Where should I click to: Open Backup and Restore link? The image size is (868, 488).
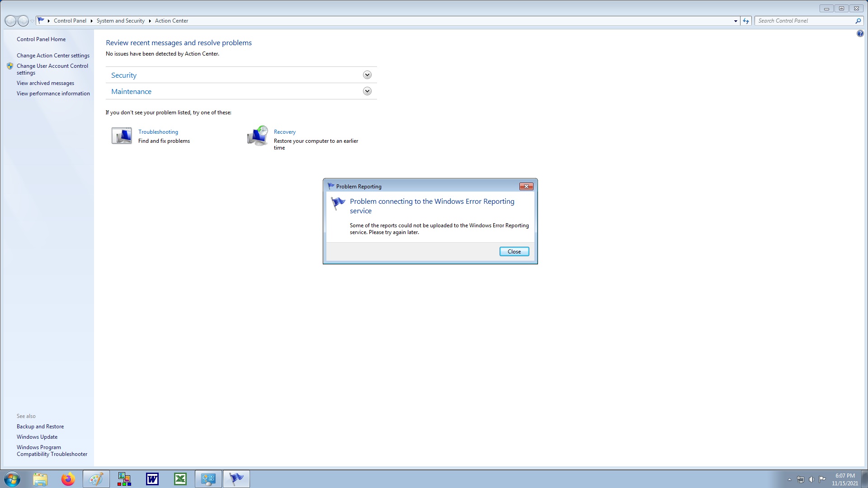(x=40, y=427)
